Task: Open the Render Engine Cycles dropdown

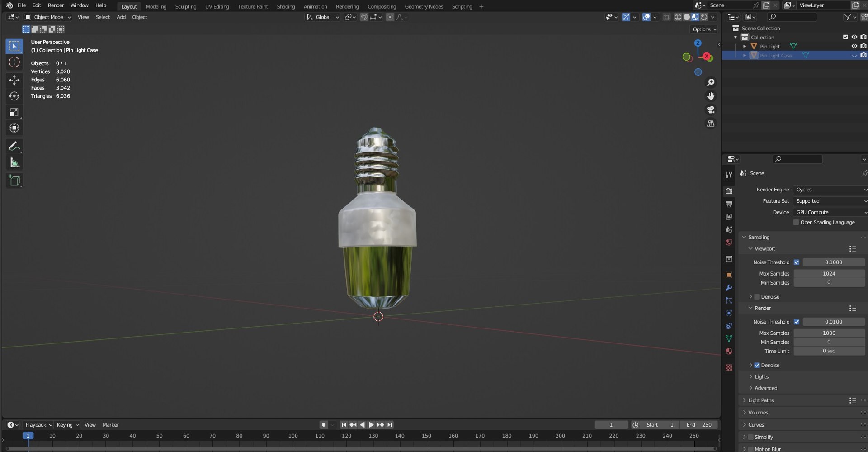Action: point(830,190)
